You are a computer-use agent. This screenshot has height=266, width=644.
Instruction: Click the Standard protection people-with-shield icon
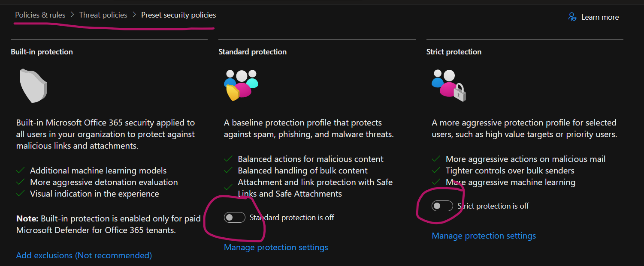point(241,85)
